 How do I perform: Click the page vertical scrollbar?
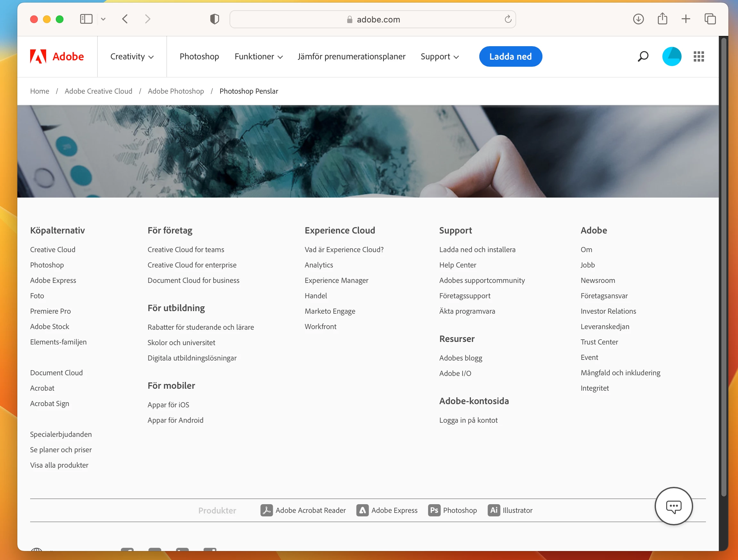(x=723, y=267)
